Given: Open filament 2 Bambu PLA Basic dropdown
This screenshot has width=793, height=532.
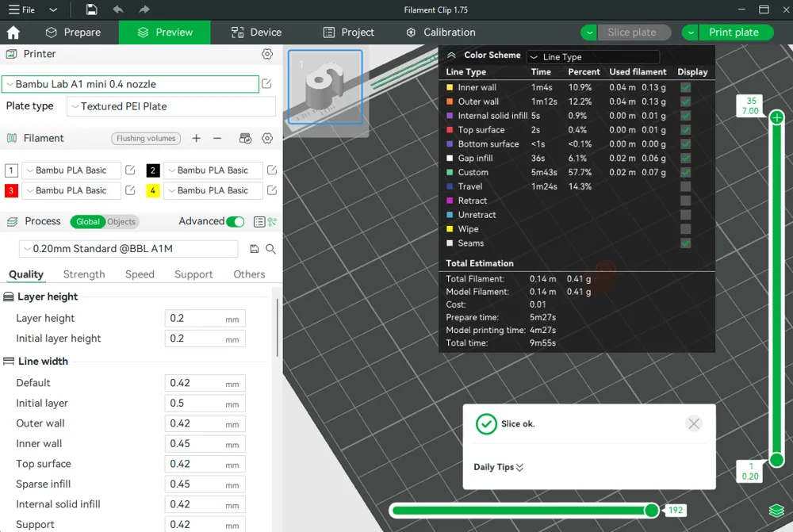Looking at the screenshot, I should (213, 170).
